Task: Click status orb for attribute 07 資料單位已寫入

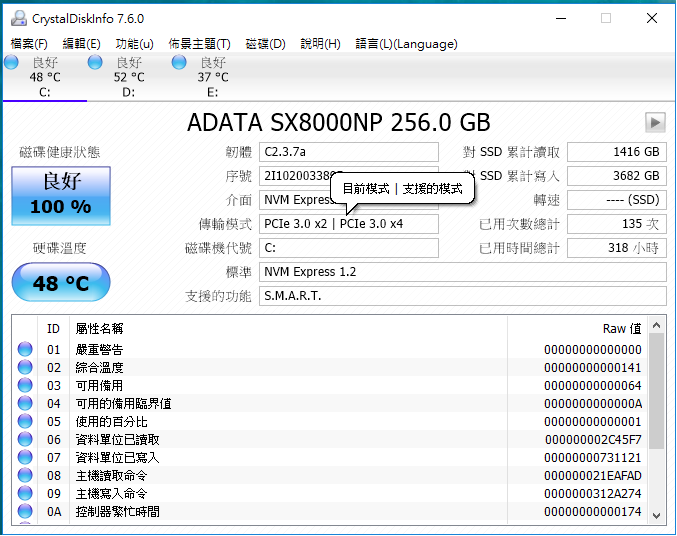Action: point(25,457)
